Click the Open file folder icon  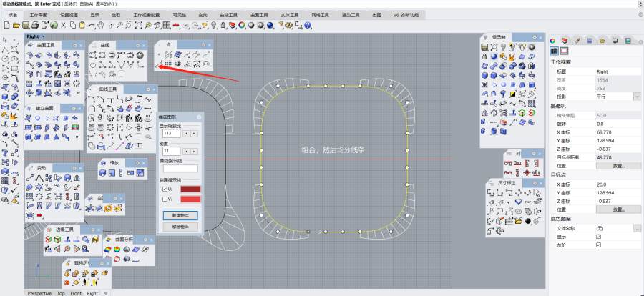point(16,25)
